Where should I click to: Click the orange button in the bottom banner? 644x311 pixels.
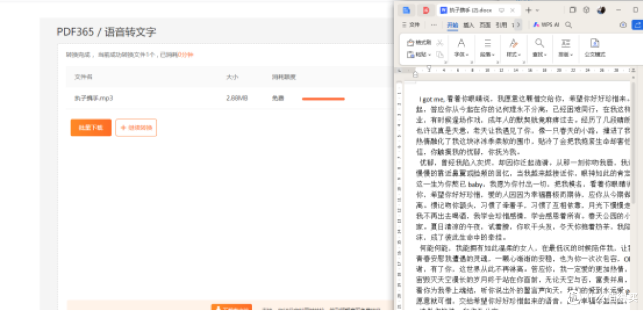231,307
